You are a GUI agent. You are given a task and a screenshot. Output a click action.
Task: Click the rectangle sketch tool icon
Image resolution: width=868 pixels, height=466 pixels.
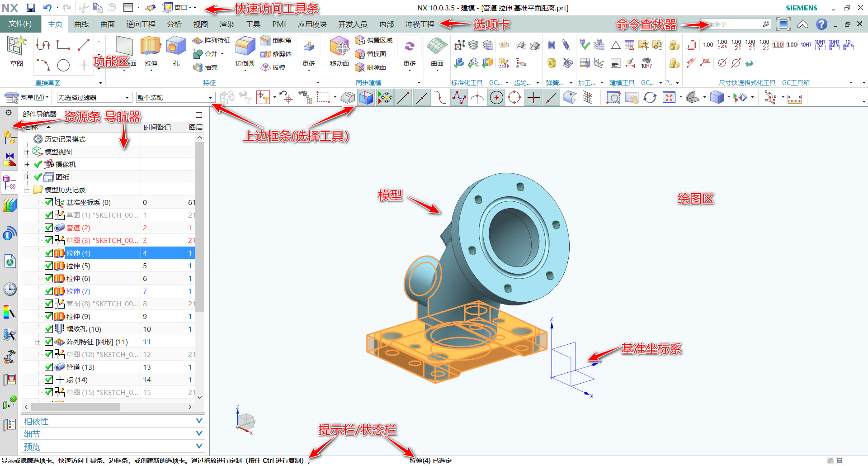point(63,45)
